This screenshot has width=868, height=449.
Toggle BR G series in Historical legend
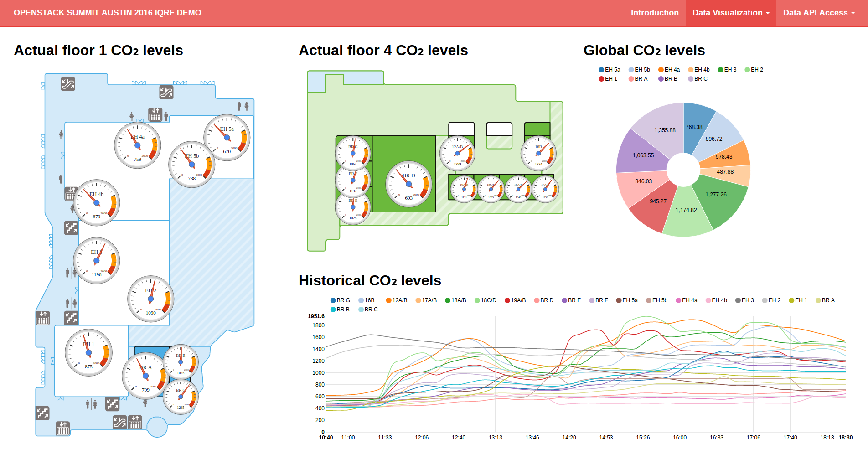click(340, 300)
